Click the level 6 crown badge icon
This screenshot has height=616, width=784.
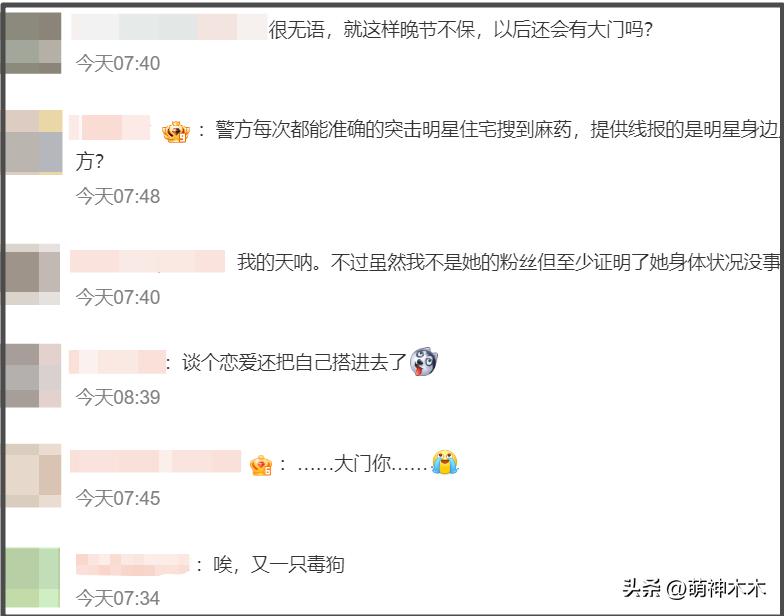(x=261, y=466)
